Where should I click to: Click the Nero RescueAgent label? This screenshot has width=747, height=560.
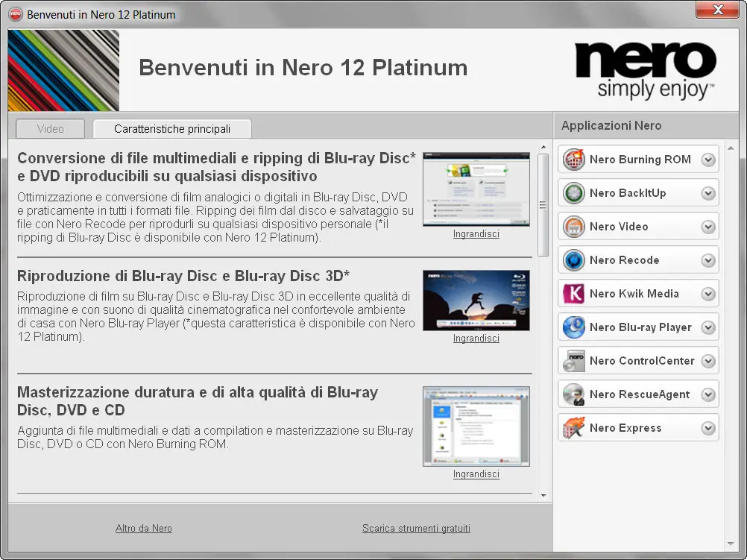pos(640,394)
